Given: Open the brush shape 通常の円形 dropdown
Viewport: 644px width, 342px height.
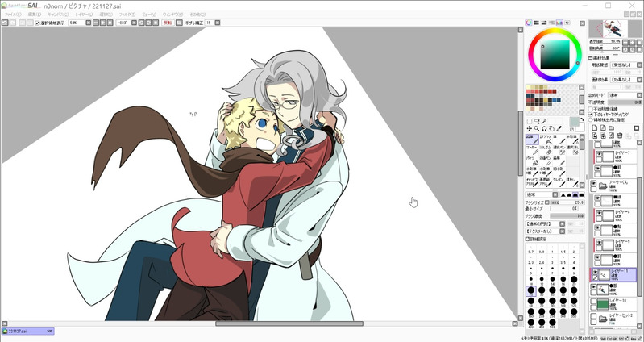Looking at the screenshot, I should click(x=563, y=223).
